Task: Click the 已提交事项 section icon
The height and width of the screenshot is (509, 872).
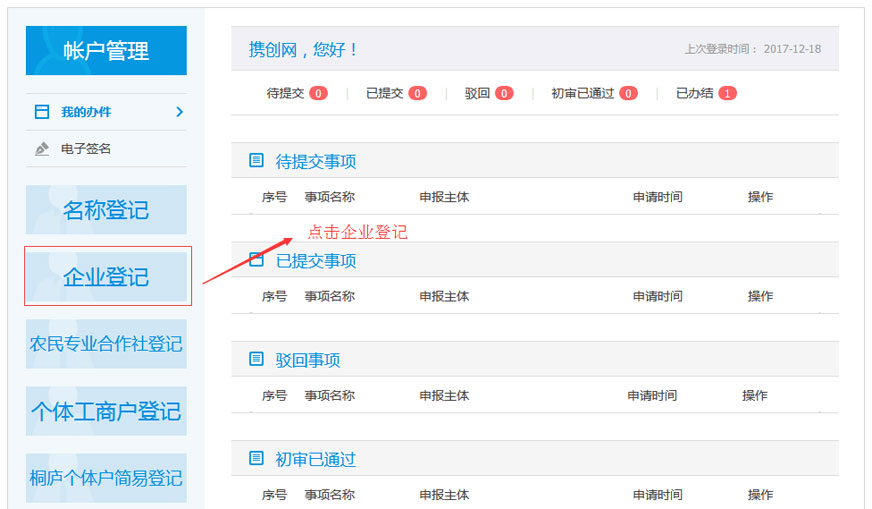Action: [x=257, y=260]
